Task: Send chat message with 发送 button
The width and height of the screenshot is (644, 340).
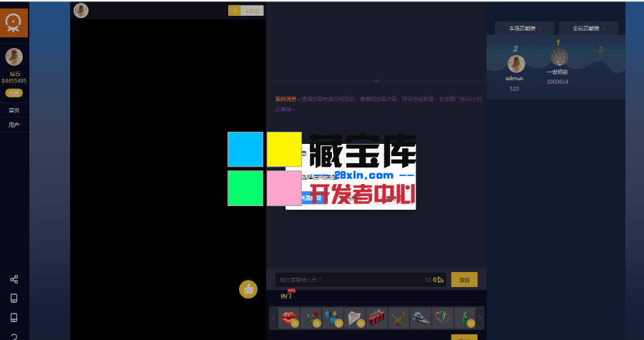Action: 464,280
